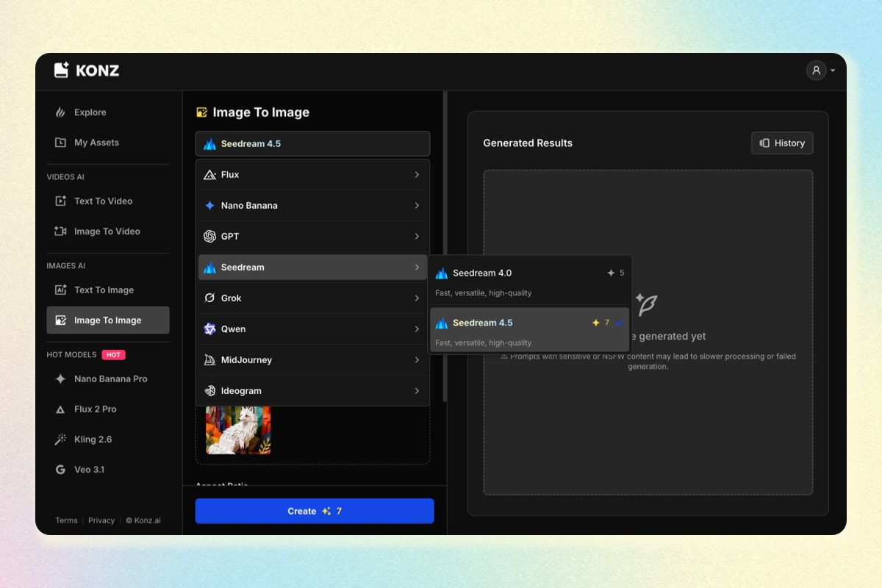
Task: Choose Seedream 4.0 model option
Action: coord(530,282)
